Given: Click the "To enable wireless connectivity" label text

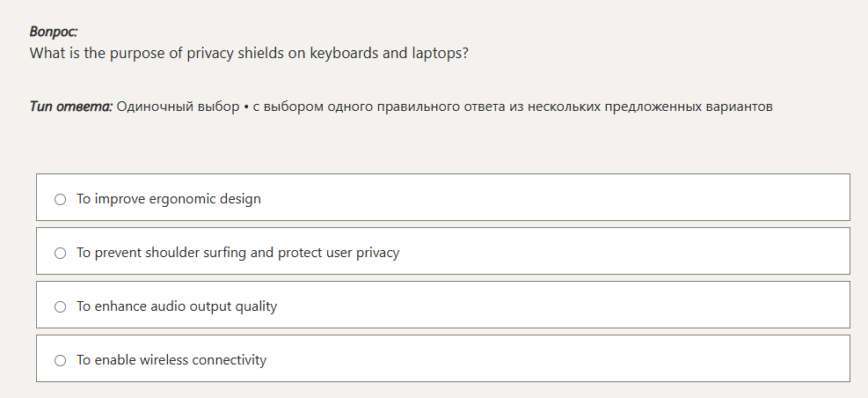Looking at the screenshot, I should (171, 360).
